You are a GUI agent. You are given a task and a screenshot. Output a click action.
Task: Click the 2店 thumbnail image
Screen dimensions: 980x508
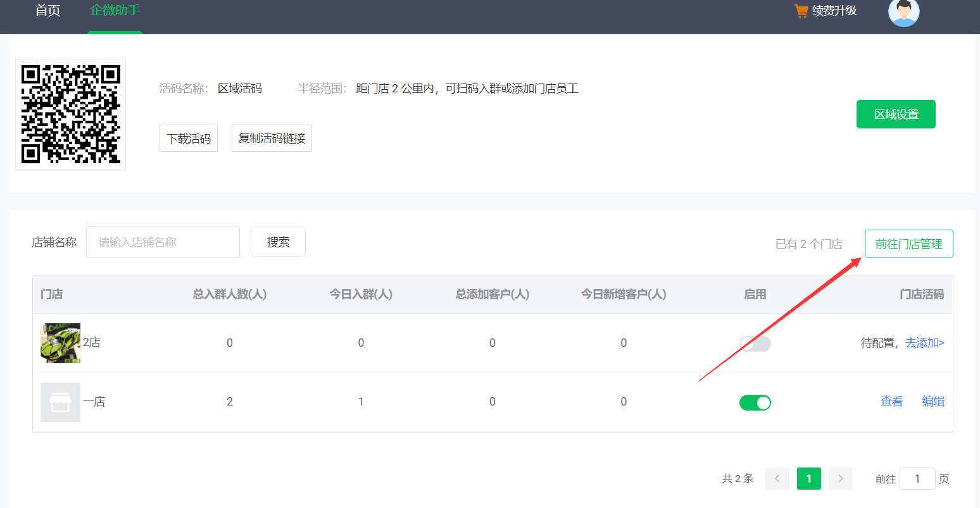[60, 343]
